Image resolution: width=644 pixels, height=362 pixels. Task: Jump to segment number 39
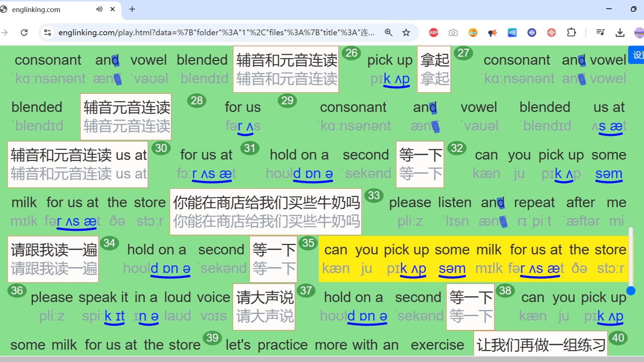[x=212, y=338]
